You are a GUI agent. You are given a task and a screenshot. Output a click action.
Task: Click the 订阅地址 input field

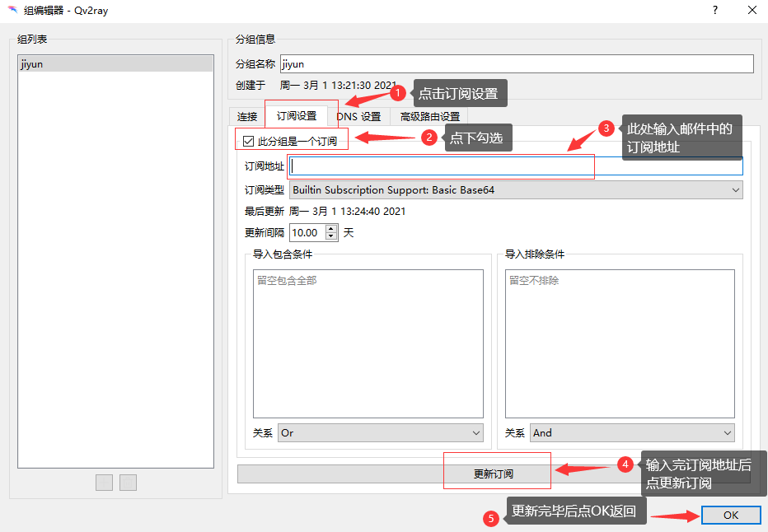(516, 166)
